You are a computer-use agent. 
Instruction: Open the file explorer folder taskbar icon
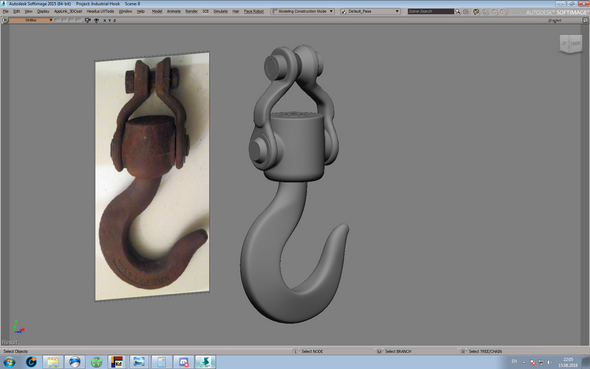click(53, 362)
